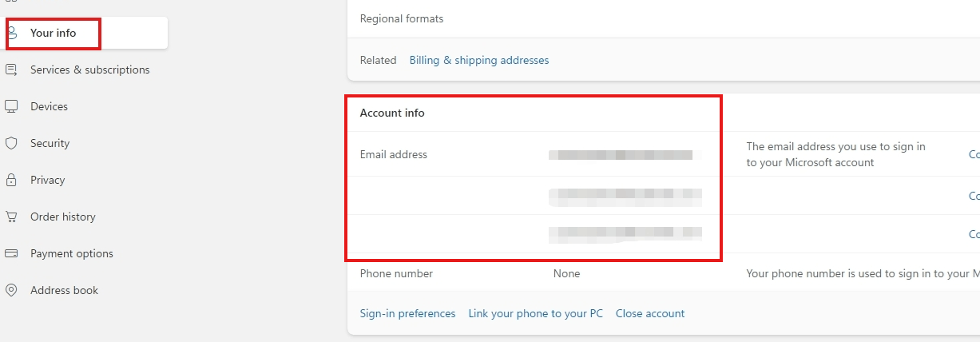This screenshot has width=980, height=342.
Task: Click the Payment options card icon
Action: click(11, 253)
